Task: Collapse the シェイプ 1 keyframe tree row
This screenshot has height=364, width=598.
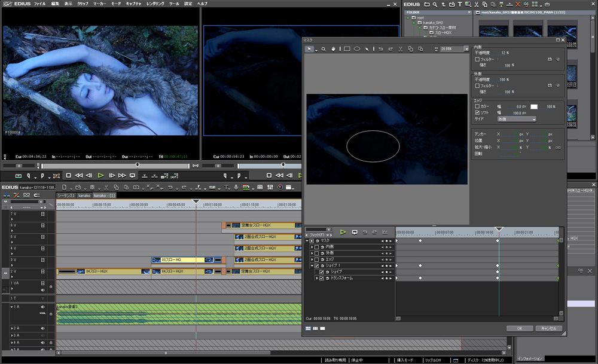Action: (312, 265)
